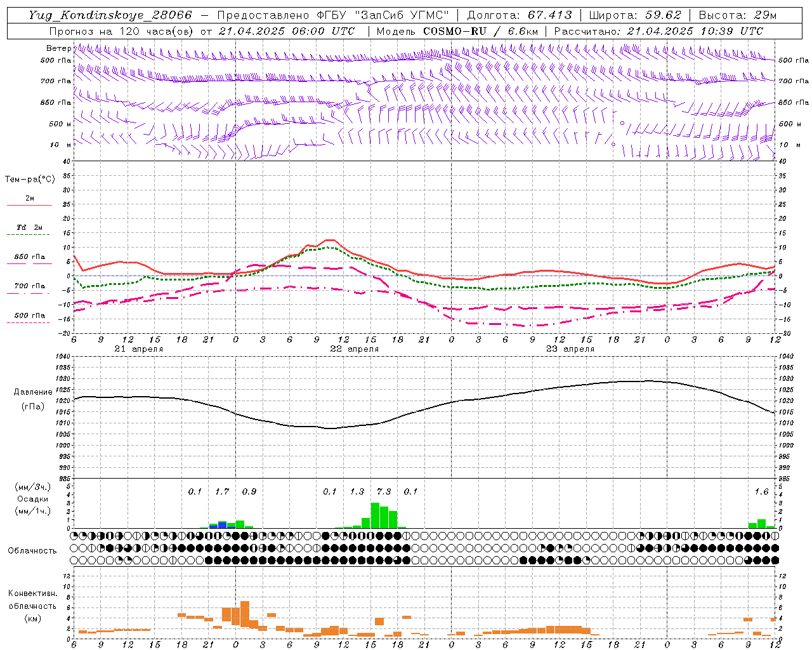
Task: Click the Конвективн. label
Action: (x=32, y=594)
